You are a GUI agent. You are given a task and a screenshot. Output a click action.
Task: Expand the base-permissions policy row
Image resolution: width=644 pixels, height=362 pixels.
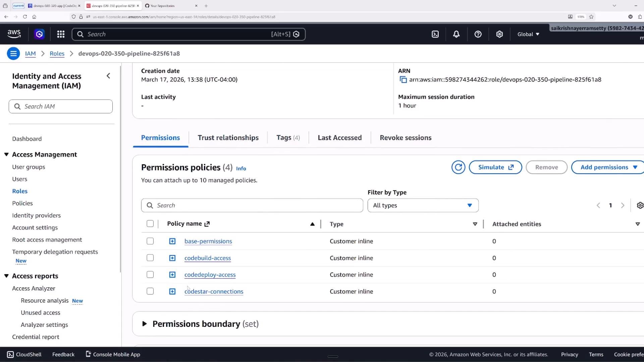tap(172, 241)
